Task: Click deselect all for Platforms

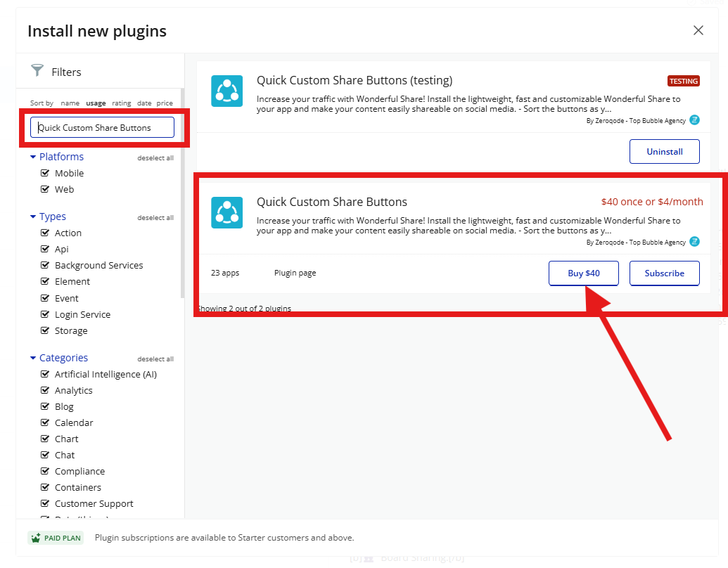Action: [x=155, y=157]
